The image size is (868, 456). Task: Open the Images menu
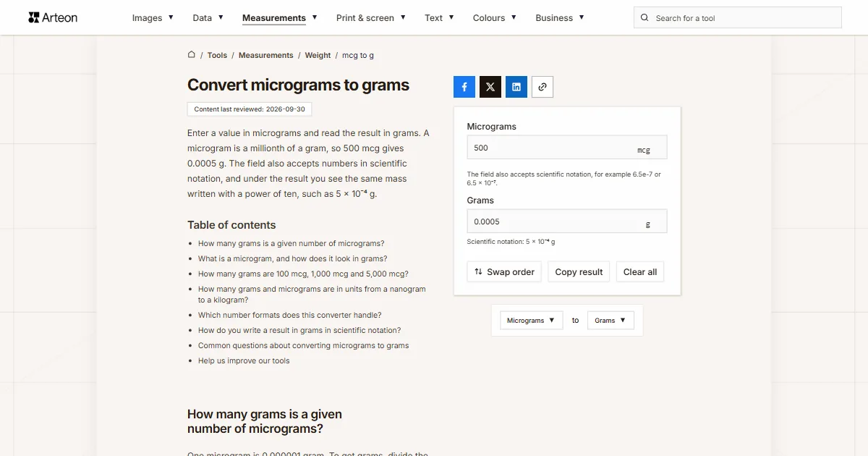click(x=153, y=18)
